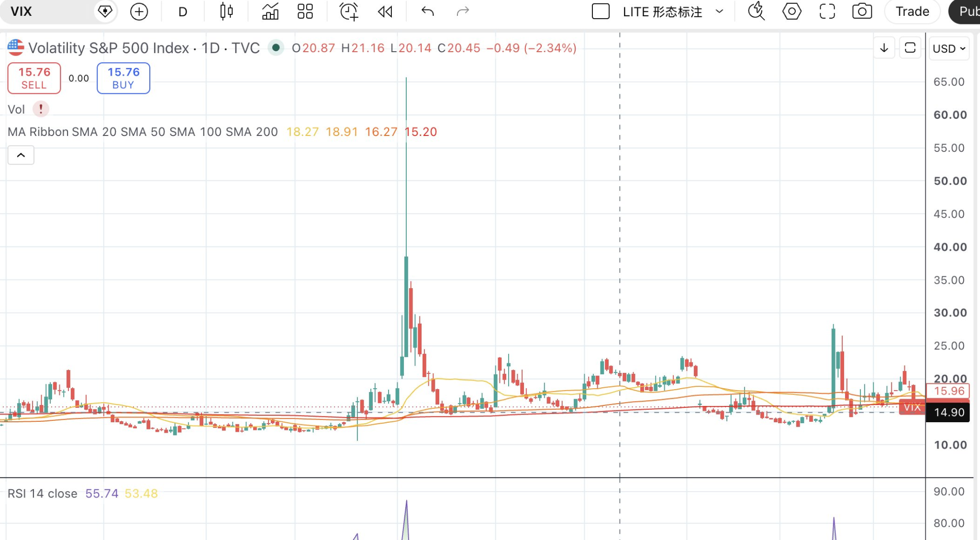Open quick search lightning magnifier
Screen dimensions: 980x540
(757, 11)
